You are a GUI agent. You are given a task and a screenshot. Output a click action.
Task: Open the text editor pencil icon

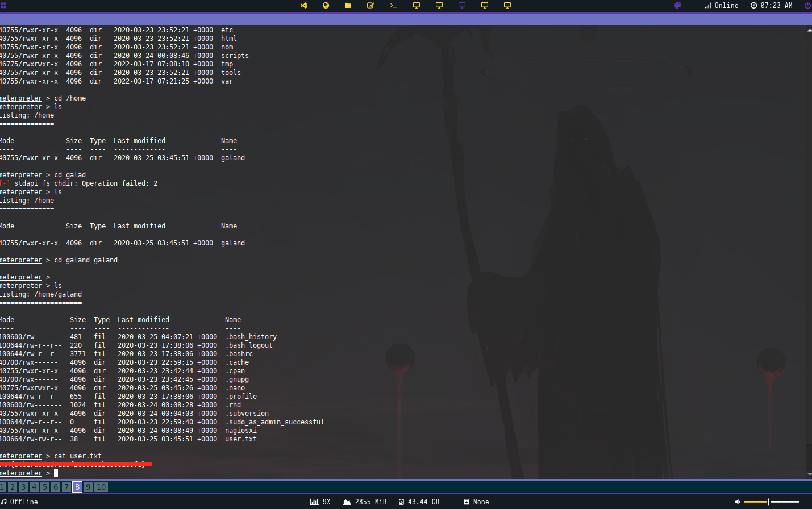pyautogui.click(x=370, y=5)
